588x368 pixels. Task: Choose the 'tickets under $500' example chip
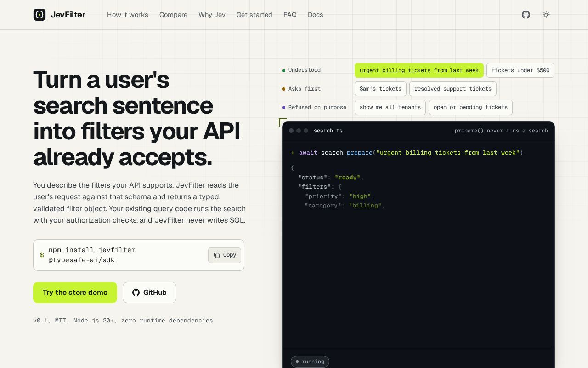(x=520, y=70)
